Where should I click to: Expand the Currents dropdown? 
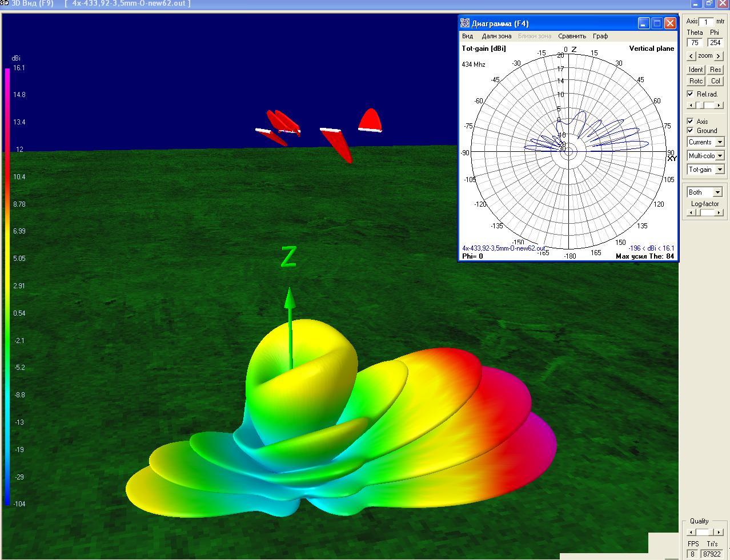(x=719, y=142)
